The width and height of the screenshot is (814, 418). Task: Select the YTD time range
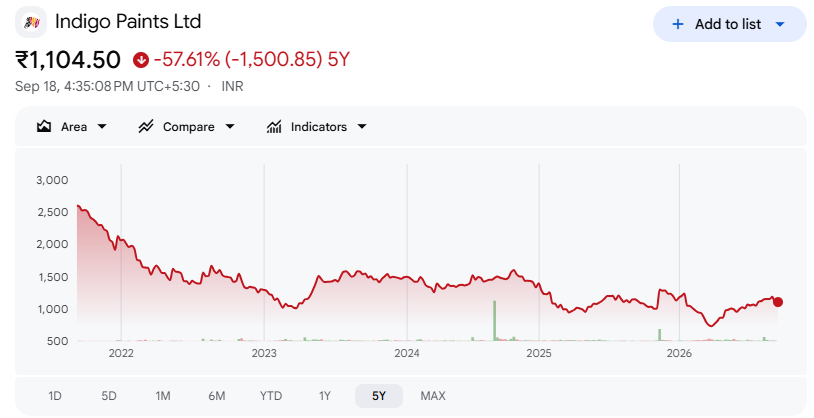pos(271,396)
